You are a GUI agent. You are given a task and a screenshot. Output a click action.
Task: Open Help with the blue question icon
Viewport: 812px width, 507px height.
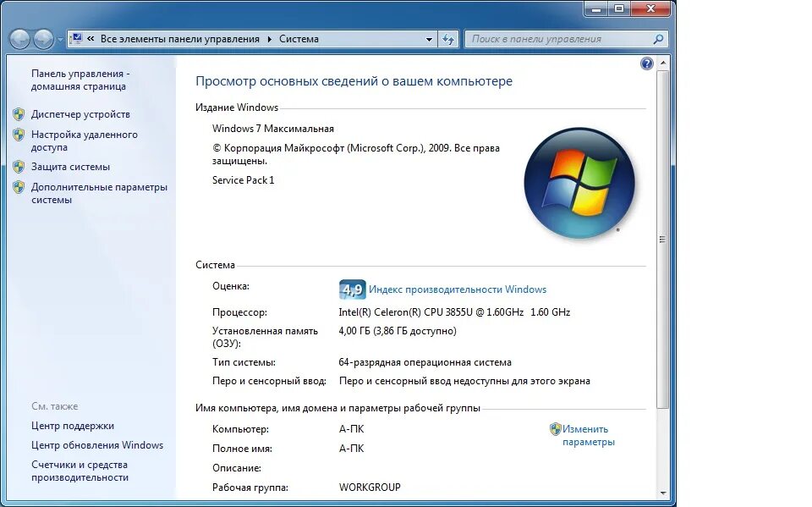coord(647,63)
